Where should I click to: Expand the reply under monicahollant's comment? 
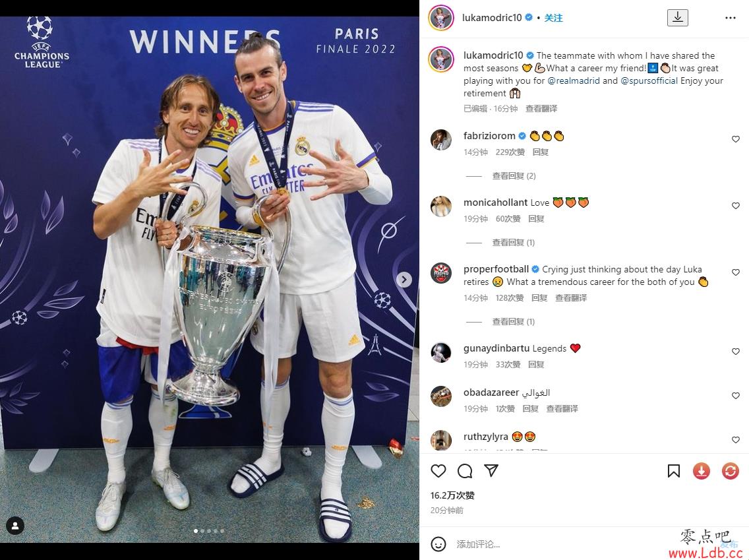pyautogui.click(x=514, y=242)
